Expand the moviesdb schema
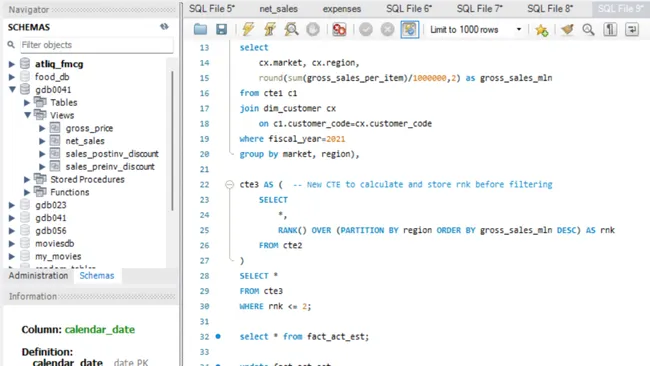Image resolution: width=650 pixels, height=366 pixels. click(12, 244)
